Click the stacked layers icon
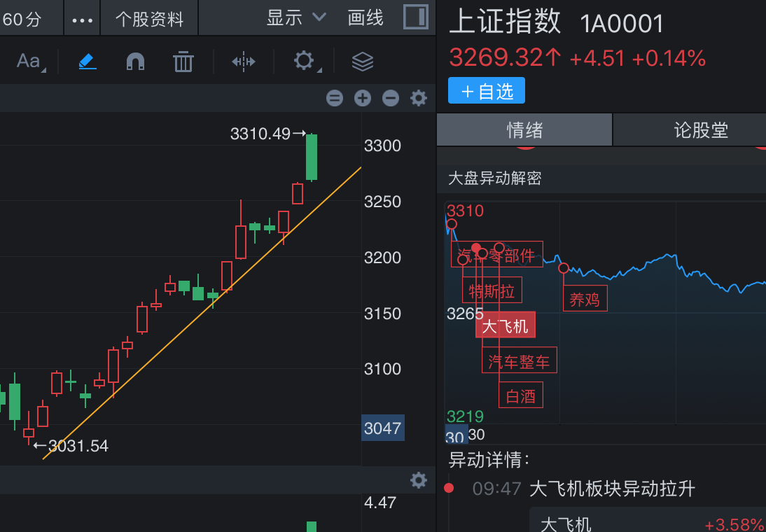The width and height of the screenshot is (766, 532). [x=363, y=62]
